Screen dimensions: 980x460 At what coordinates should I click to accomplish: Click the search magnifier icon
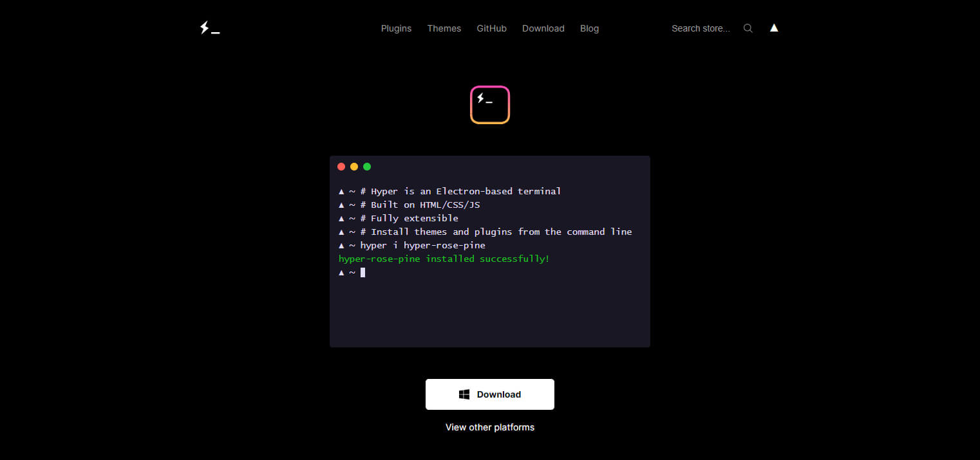point(748,28)
